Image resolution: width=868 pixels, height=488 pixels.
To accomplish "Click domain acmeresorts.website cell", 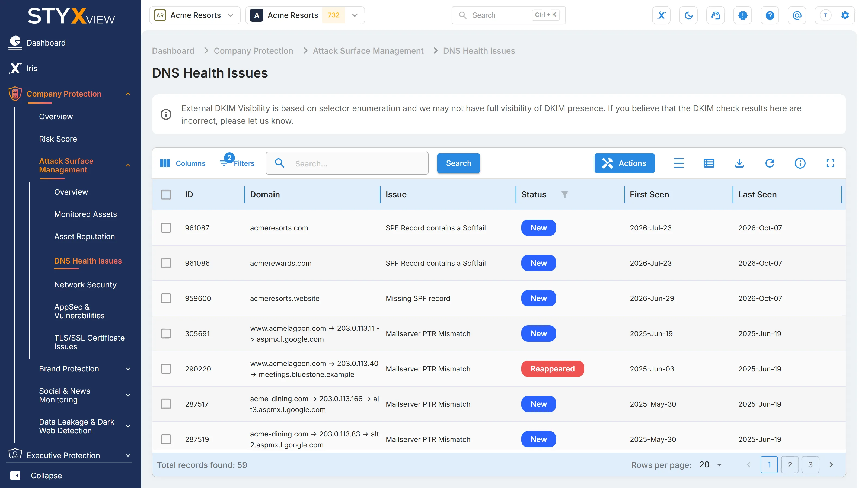I will click(x=285, y=298).
